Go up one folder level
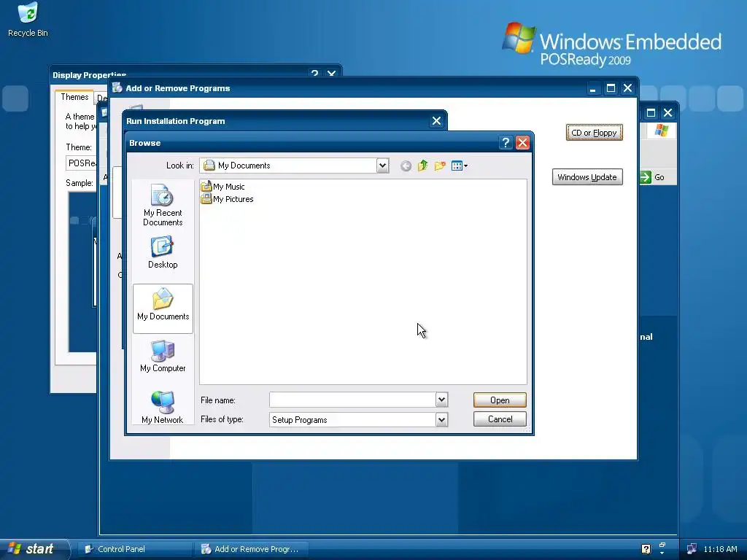 pyautogui.click(x=422, y=166)
